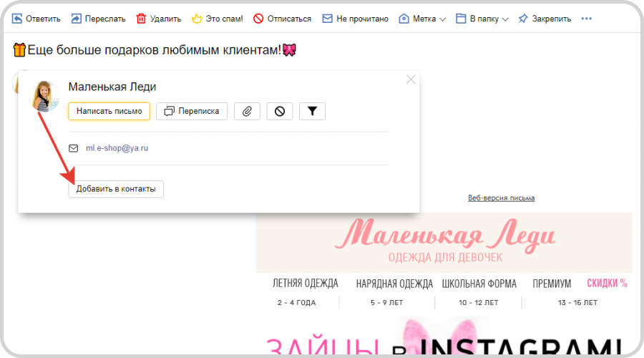Click the Написать письмо button
Image resolution: width=644 pixels, height=358 pixels.
pos(109,111)
